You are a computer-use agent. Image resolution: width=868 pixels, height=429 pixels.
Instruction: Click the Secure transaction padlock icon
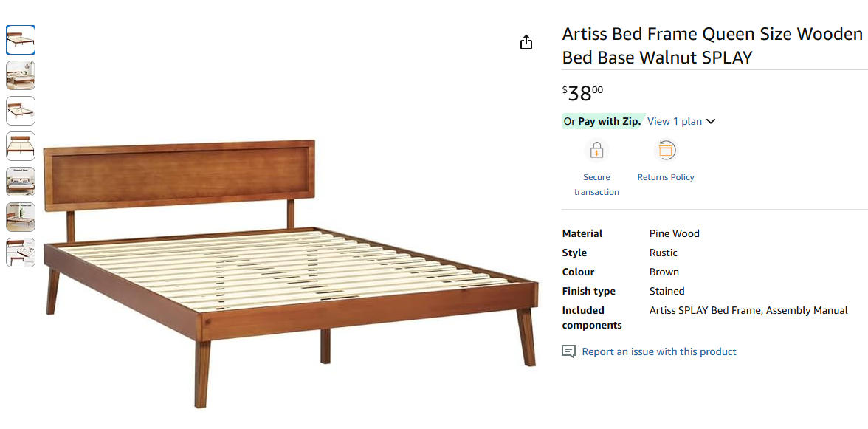596,149
